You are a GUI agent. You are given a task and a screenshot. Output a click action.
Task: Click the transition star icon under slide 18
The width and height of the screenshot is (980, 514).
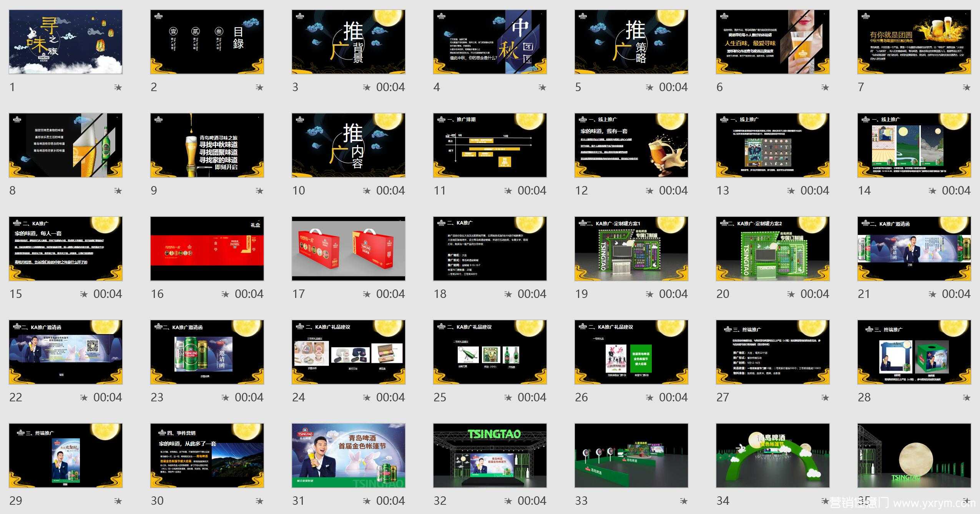coord(508,294)
